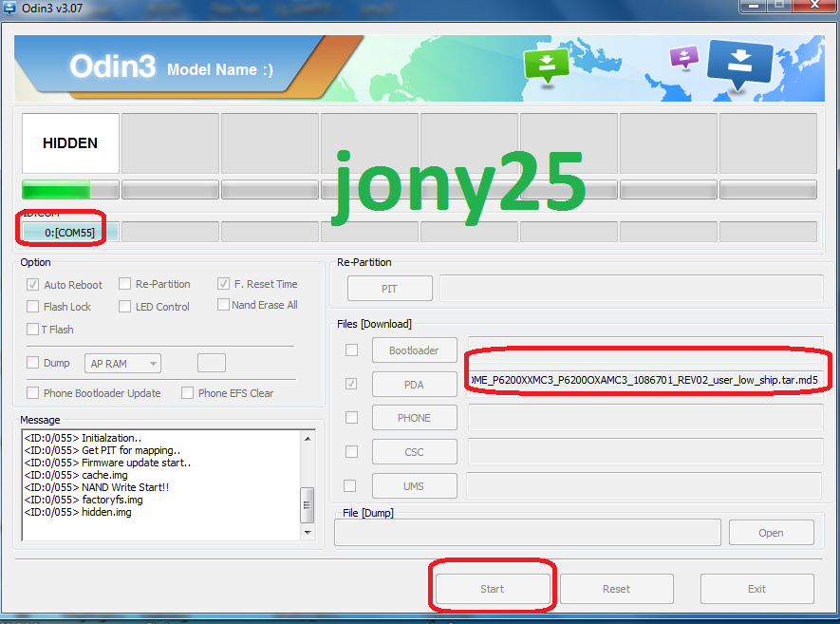Viewport: 840px width, 624px height.
Task: Uncheck the F. Reset Time option
Action: (x=223, y=284)
